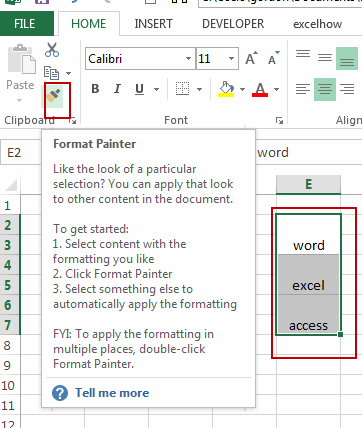This screenshot has height=428, width=362.
Task: Click the cell containing excel
Action: 308,275
